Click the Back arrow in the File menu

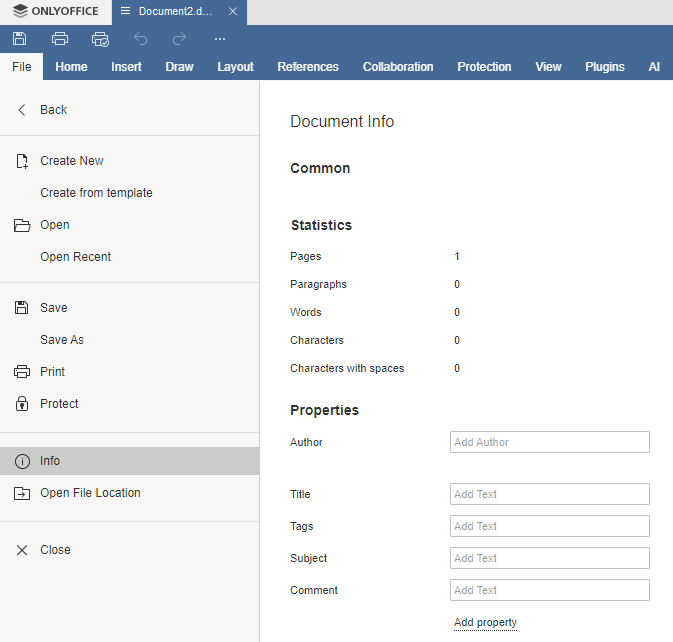coord(42,110)
